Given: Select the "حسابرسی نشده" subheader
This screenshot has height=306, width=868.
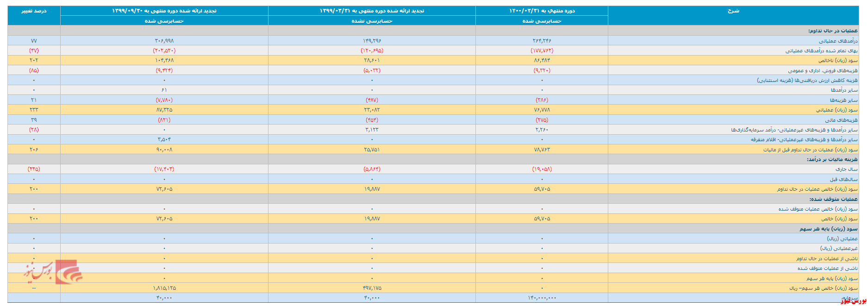Looking at the screenshot, I should [372, 21].
